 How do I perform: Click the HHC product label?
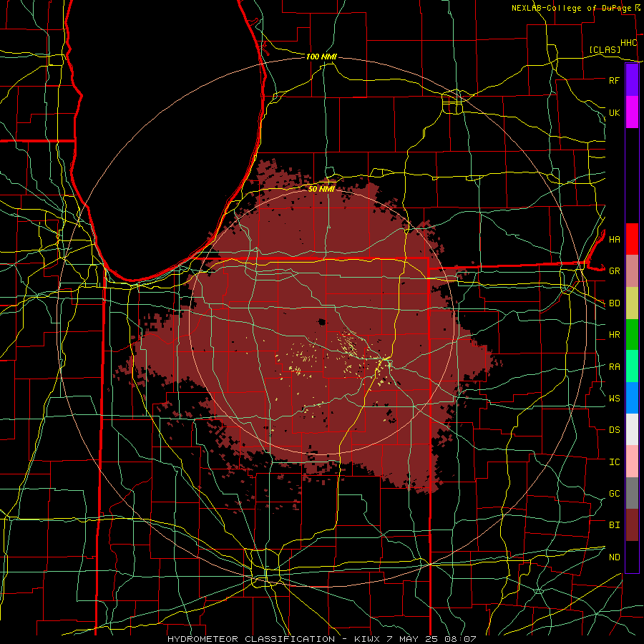pos(628,43)
